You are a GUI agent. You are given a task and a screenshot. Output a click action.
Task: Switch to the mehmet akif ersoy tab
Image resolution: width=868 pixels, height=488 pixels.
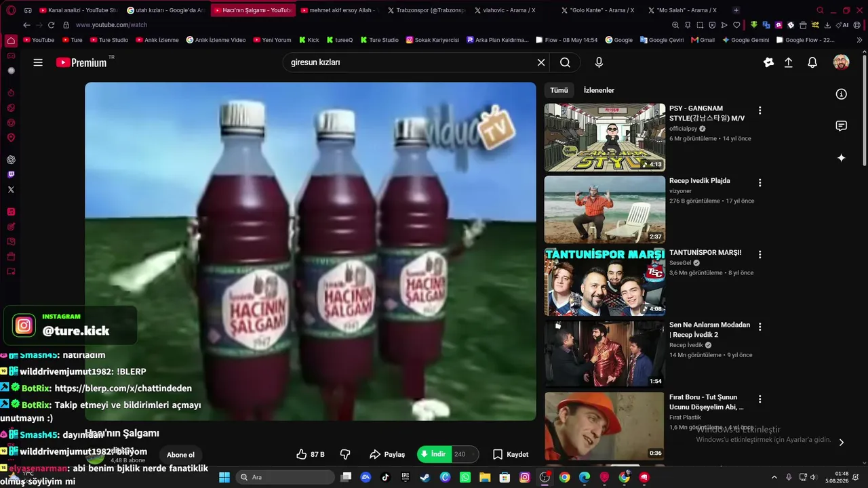pos(340,10)
